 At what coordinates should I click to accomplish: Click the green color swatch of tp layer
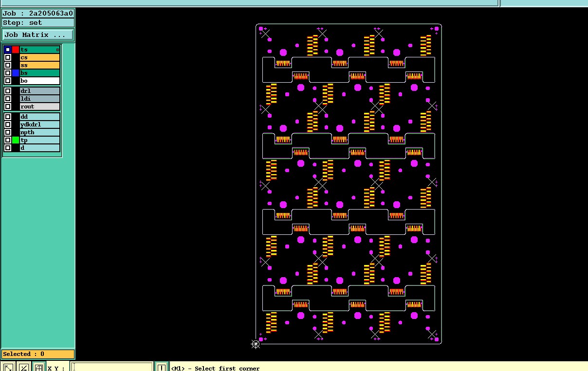[x=16, y=140]
